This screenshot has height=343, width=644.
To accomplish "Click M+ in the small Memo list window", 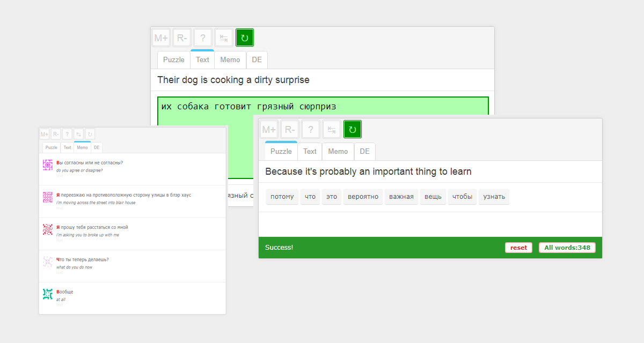I will 45,134.
